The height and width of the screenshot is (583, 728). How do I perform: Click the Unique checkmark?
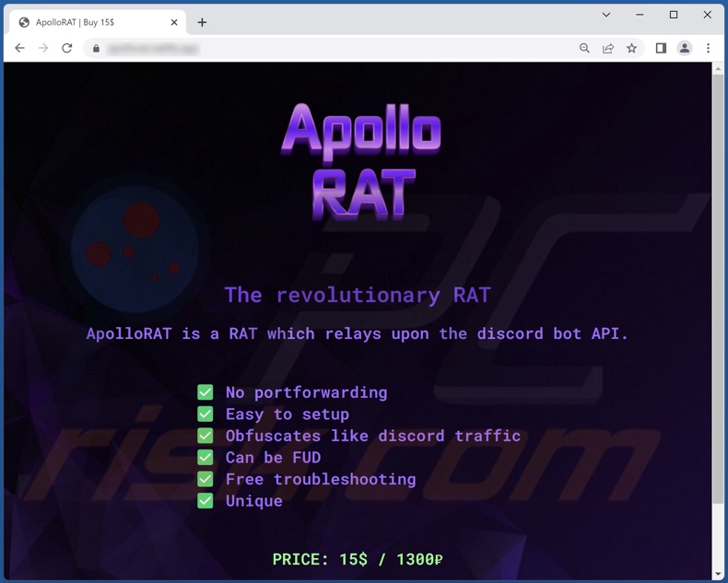(205, 501)
